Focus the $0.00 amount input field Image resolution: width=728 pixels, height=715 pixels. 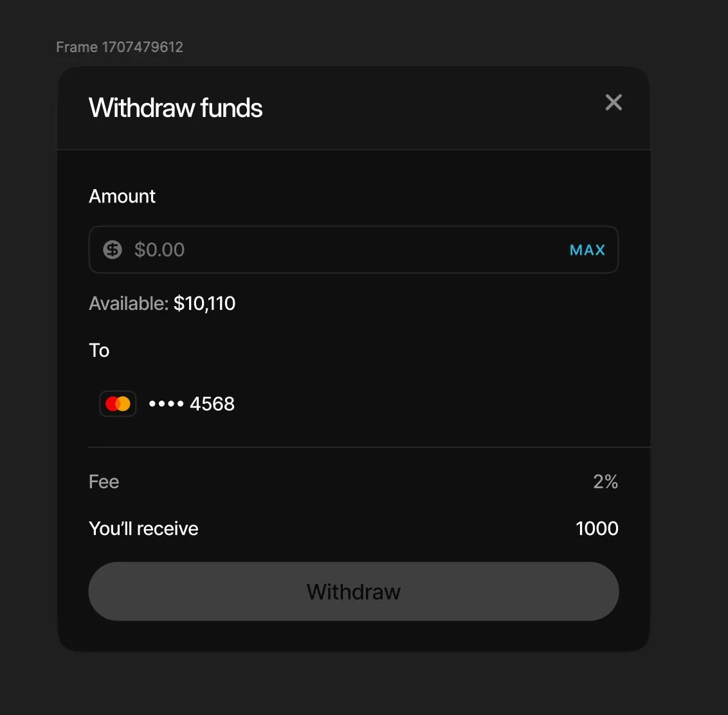click(334, 249)
